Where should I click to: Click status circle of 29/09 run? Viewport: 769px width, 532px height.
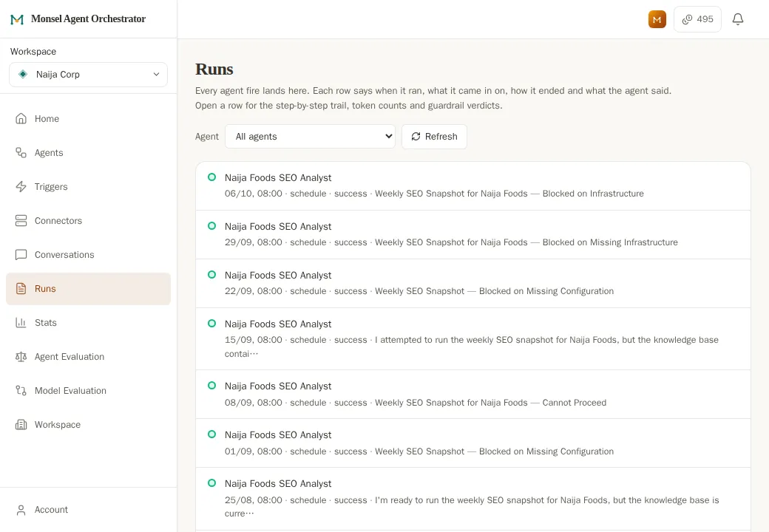coord(212,226)
